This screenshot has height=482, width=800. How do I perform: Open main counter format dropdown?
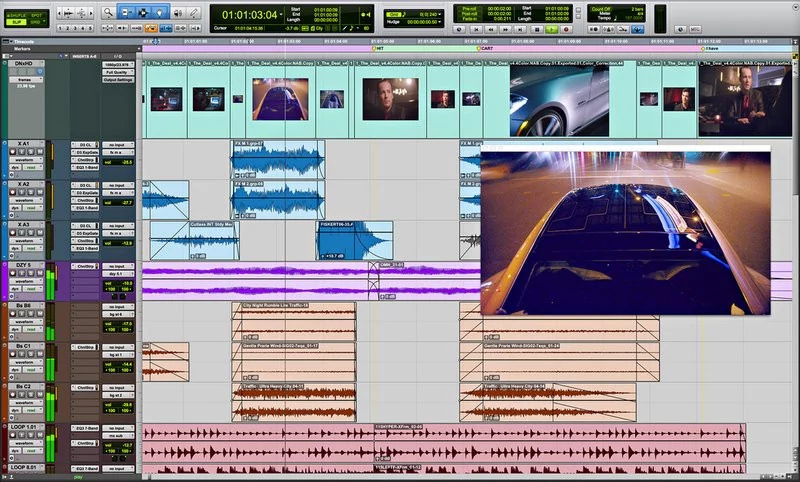coord(281,14)
